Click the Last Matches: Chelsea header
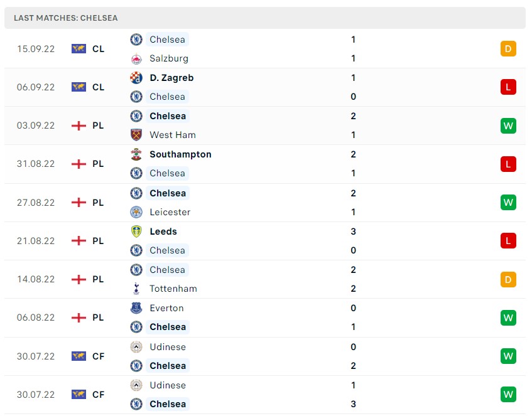The image size is (532, 416). point(66,18)
